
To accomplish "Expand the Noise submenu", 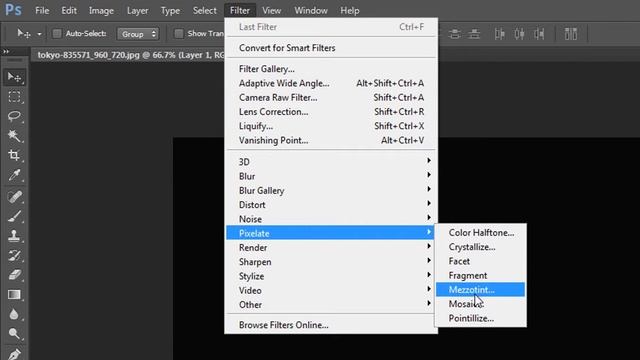I will coord(331,219).
